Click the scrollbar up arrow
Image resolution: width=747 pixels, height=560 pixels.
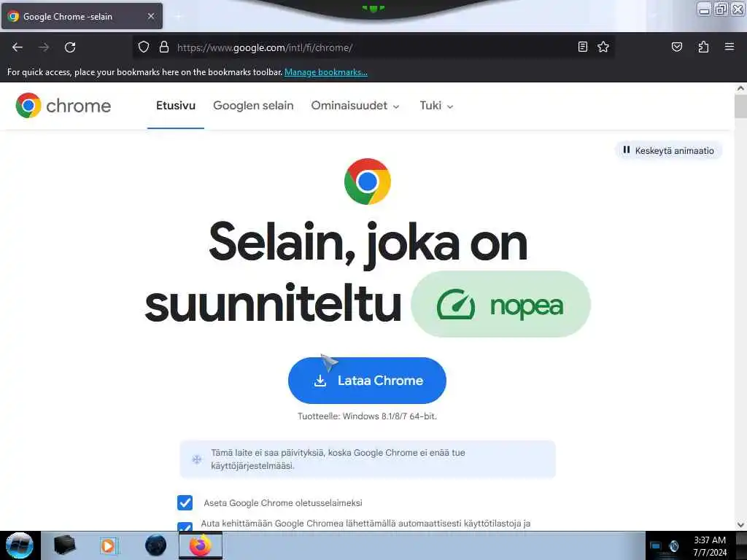click(x=740, y=88)
